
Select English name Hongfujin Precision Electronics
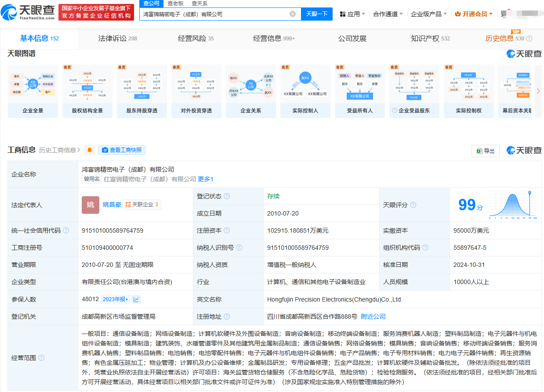click(335, 299)
